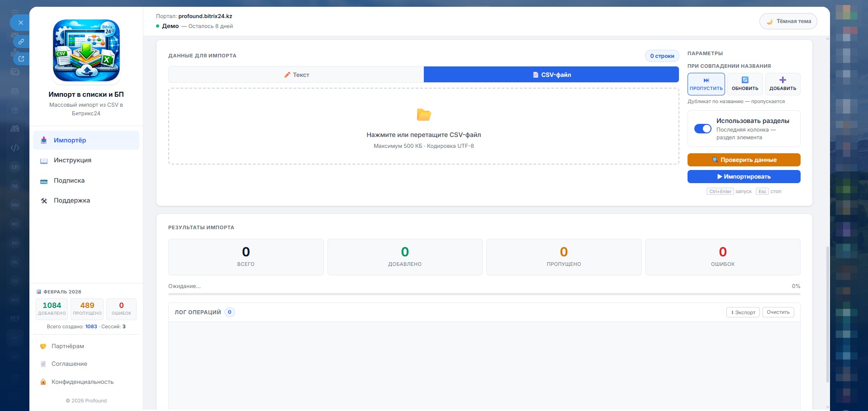The width and height of the screenshot is (868, 411).
Task: Clear log with Очистить button
Action: pyautogui.click(x=778, y=312)
